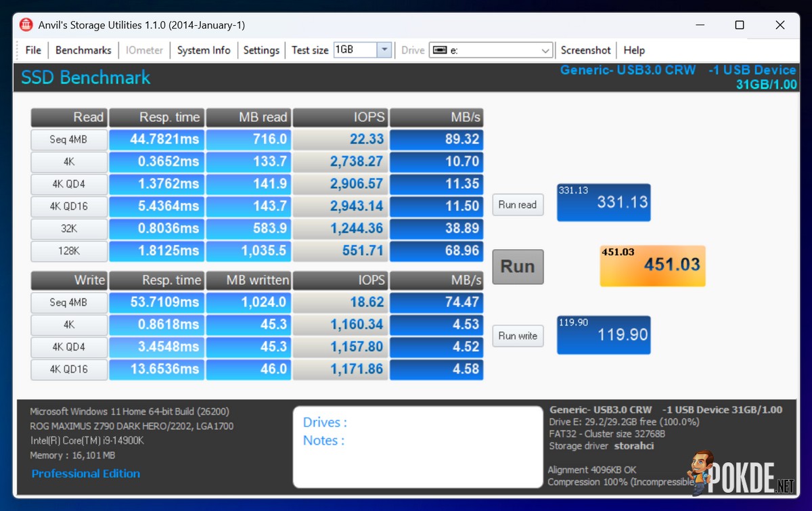Maximize the Anvil's Storage Utilities window
This screenshot has width=812, height=511.
740,25
